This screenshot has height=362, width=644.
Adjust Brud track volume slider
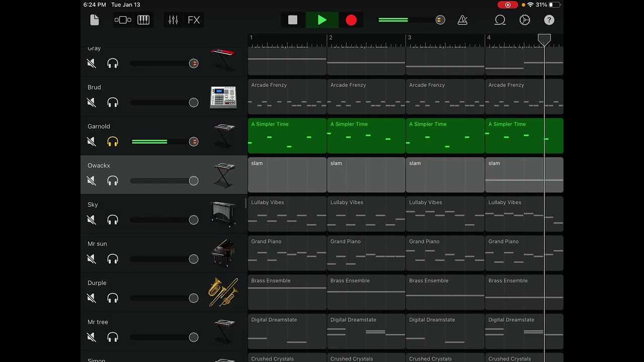(x=165, y=103)
